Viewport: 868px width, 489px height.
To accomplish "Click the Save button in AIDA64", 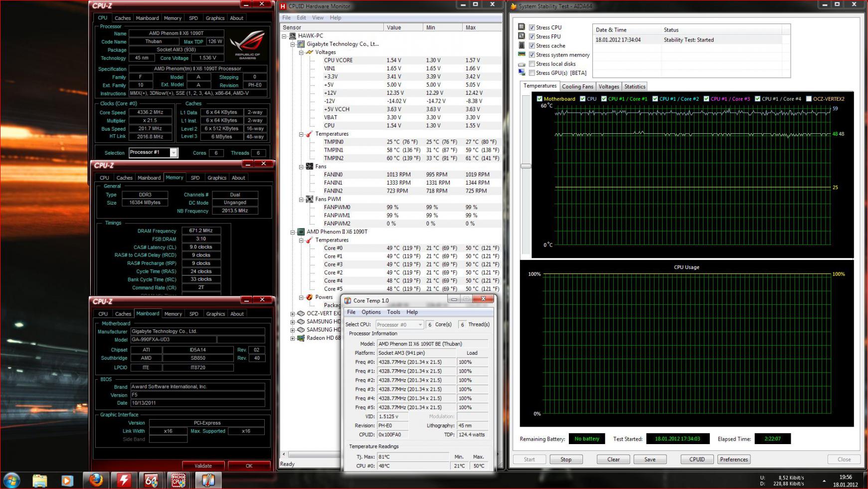I will click(650, 460).
